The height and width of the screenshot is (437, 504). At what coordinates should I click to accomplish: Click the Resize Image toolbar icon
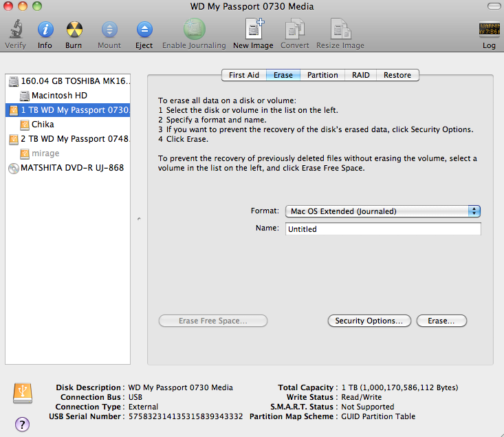click(341, 29)
